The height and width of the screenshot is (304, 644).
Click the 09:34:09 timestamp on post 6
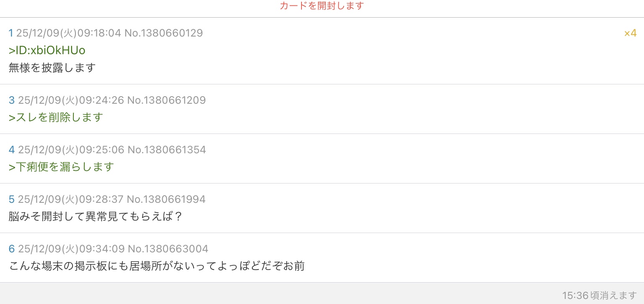tap(102, 249)
